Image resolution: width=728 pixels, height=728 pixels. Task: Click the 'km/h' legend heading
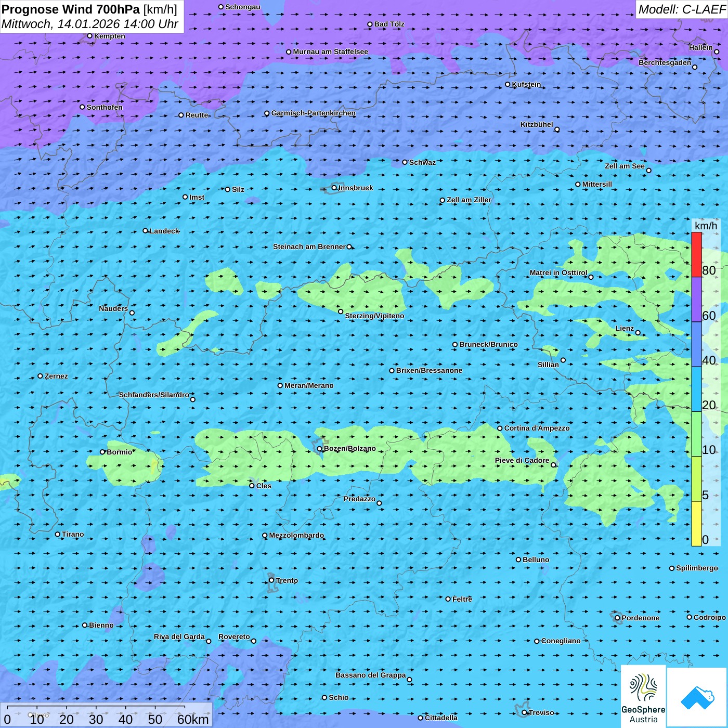pos(706,226)
